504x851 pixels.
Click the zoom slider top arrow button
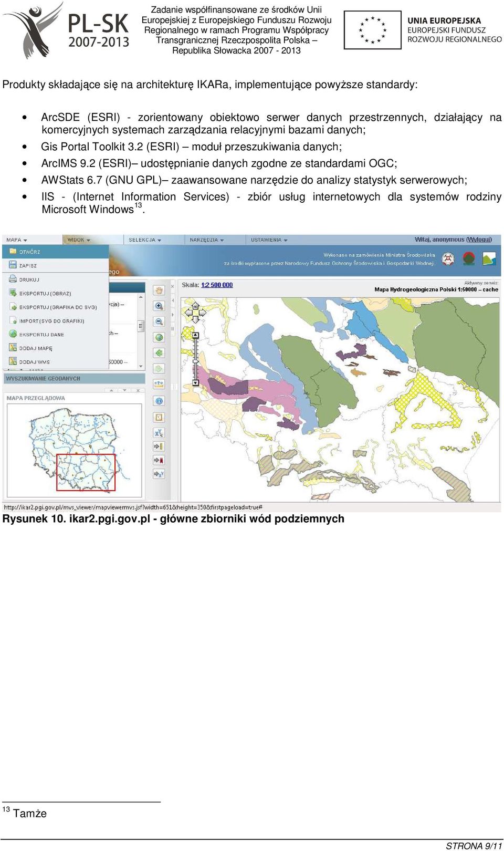coord(195,335)
